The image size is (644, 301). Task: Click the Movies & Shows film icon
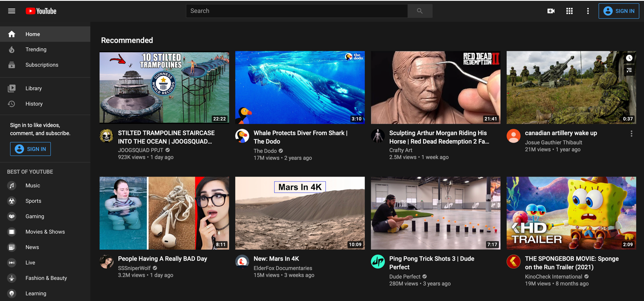12,232
